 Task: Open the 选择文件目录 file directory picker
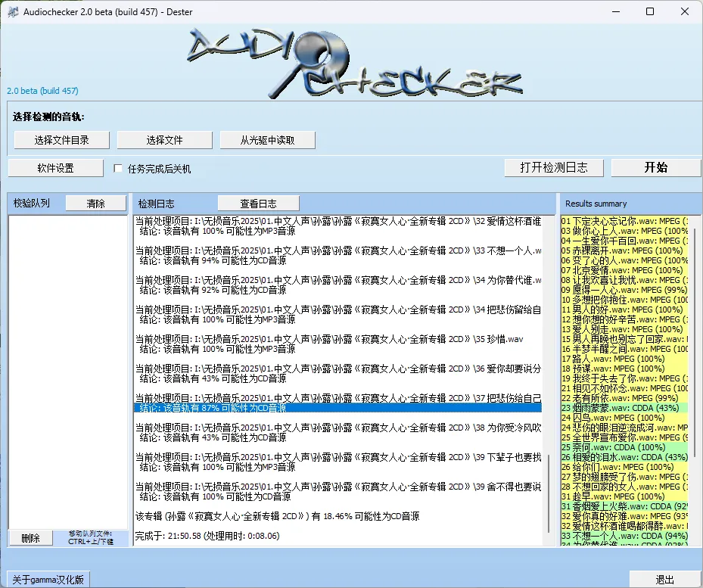coord(61,139)
